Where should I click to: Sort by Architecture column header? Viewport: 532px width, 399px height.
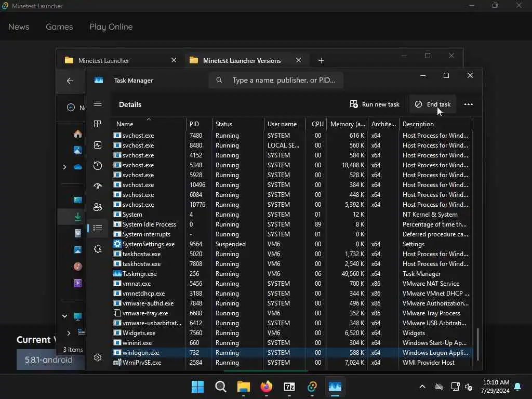(x=383, y=124)
